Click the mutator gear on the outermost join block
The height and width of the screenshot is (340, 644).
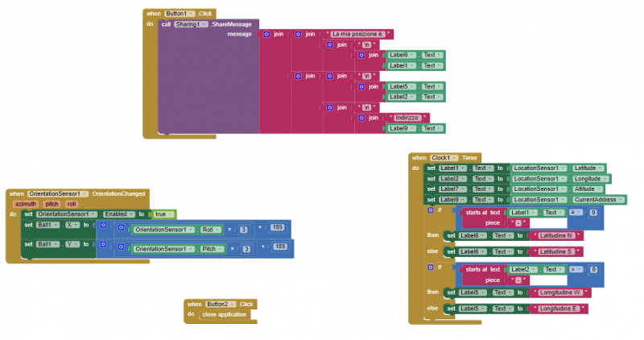266,34
